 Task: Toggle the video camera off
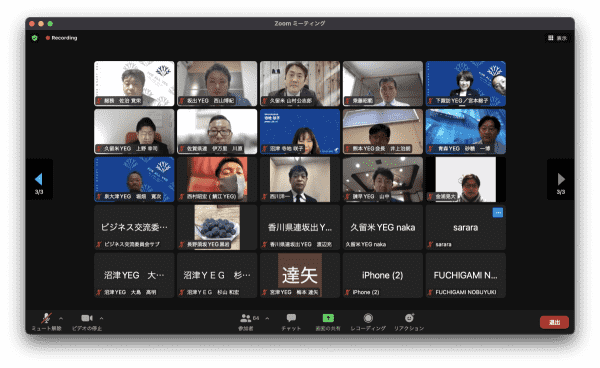87,322
